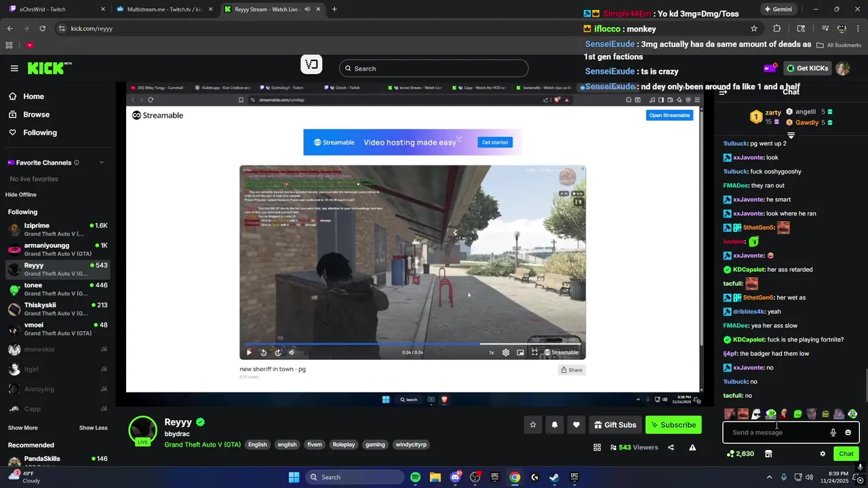The width and height of the screenshot is (868, 488).
Task: Click the browser back arrow
Action: click(x=9, y=28)
